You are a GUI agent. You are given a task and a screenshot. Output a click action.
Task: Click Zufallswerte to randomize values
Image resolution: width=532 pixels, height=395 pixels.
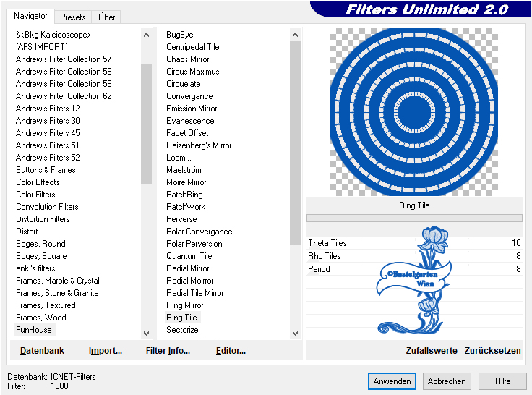(x=432, y=350)
